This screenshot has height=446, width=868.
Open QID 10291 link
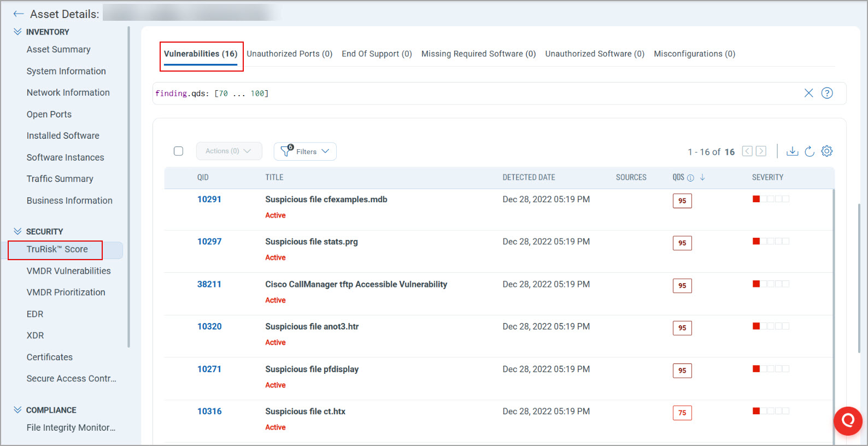point(209,199)
